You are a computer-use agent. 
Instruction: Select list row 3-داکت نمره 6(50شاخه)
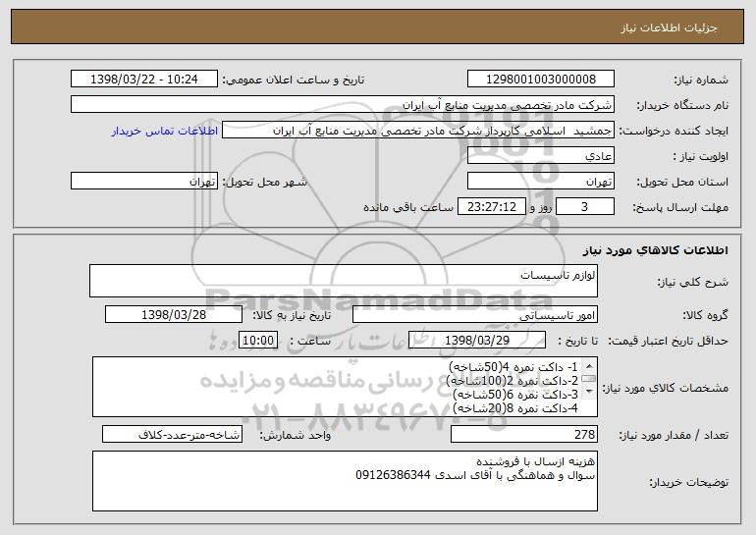tap(515, 395)
